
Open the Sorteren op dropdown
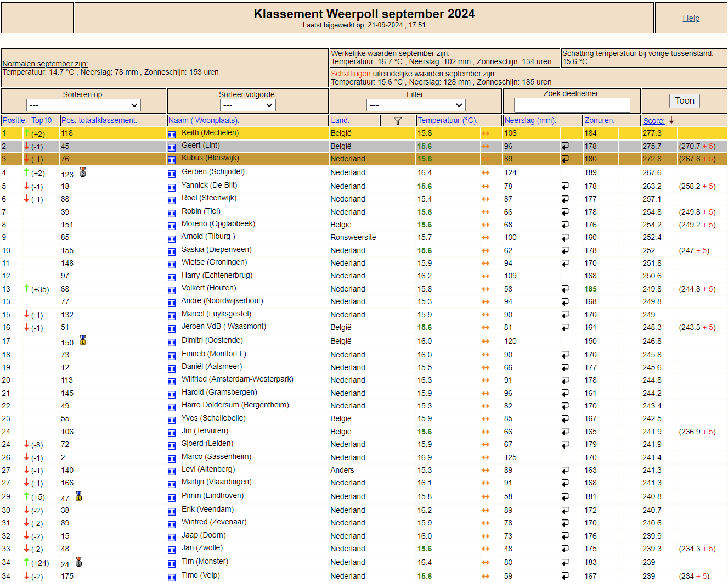coord(83,105)
